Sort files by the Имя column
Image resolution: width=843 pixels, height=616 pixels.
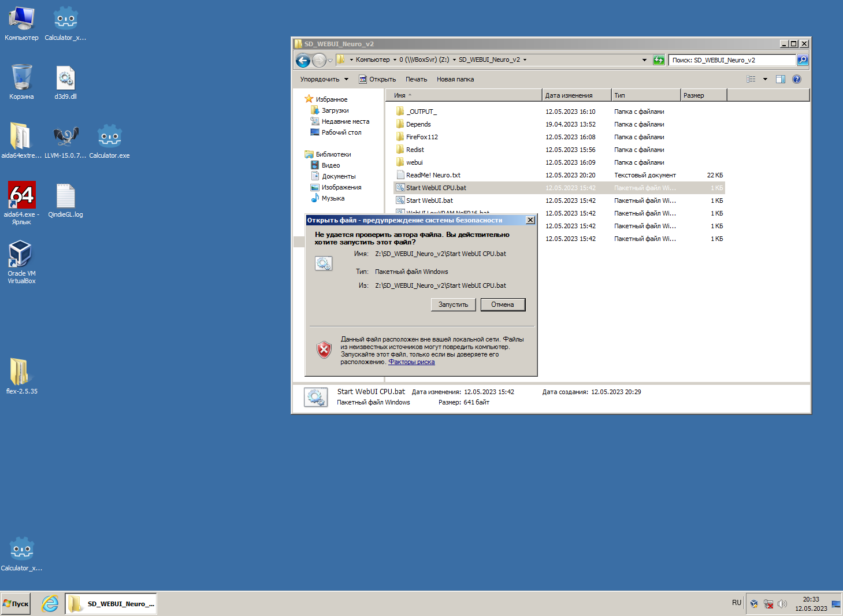pos(464,95)
